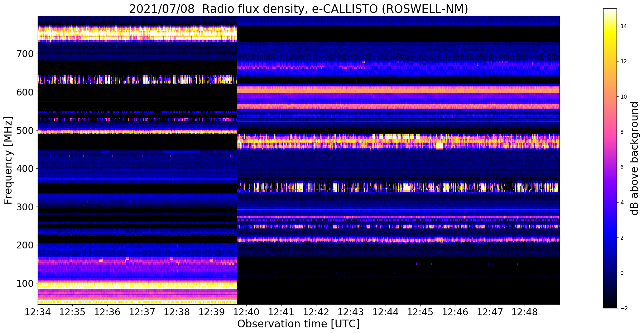Click the 12:44 time tick label
Image resolution: width=644 pixels, height=333 pixels.
click(x=386, y=312)
